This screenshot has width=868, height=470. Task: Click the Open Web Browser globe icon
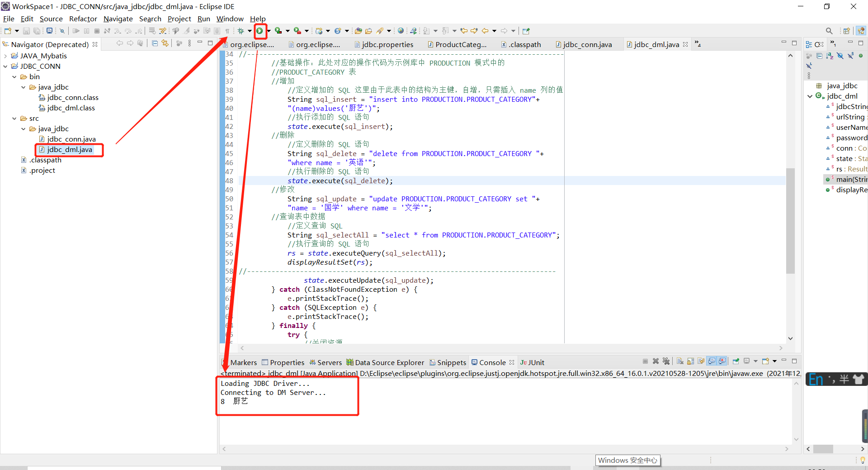pos(401,31)
